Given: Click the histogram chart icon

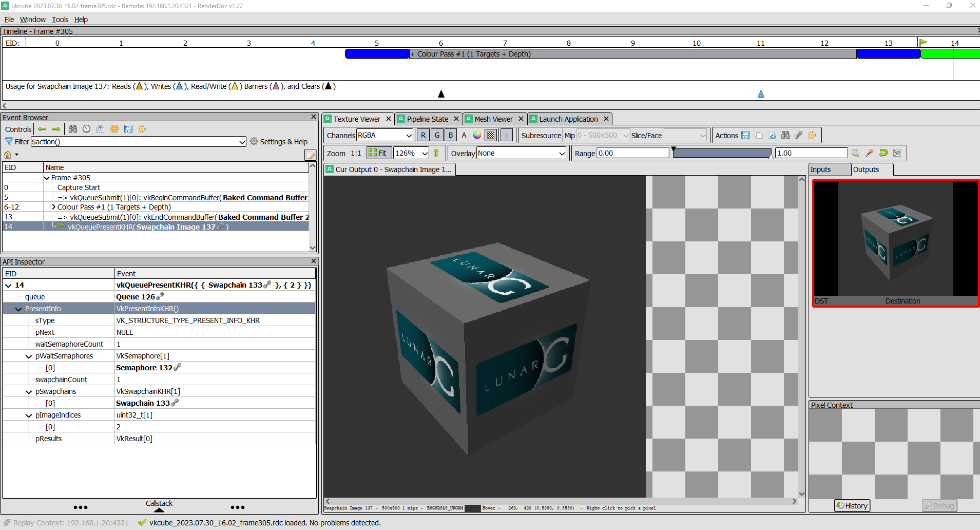Looking at the screenshot, I should (897, 153).
